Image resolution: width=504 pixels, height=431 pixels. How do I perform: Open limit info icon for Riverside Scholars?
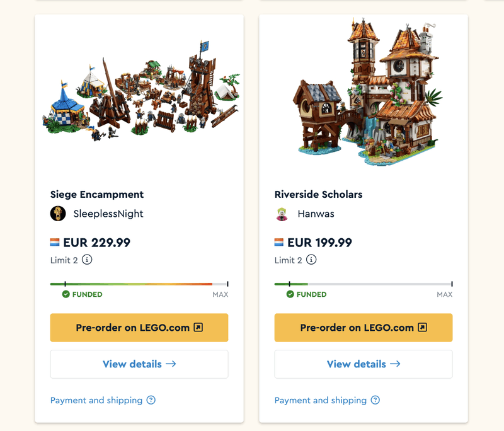(x=311, y=260)
